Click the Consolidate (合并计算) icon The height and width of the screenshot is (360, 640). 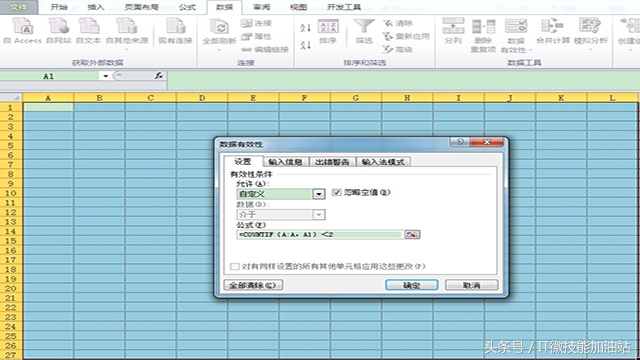tap(553, 31)
